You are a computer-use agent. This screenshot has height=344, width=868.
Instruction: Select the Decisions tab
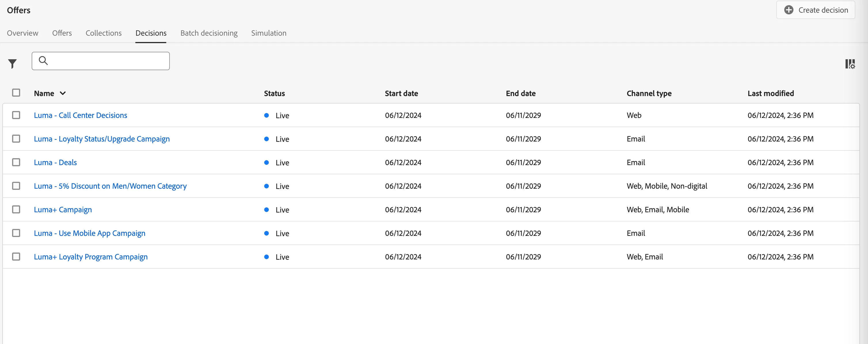click(x=151, y=33)
